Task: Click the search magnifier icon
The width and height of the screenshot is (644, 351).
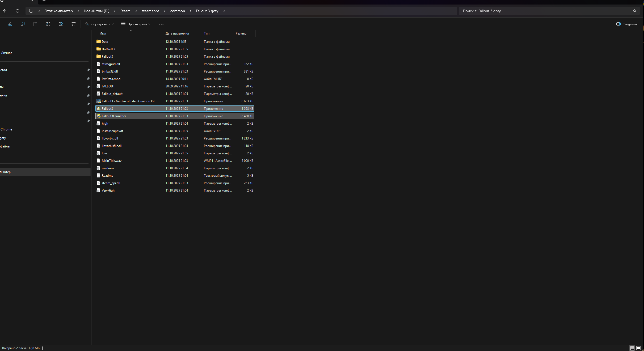Action: click(x=635, y=11)
